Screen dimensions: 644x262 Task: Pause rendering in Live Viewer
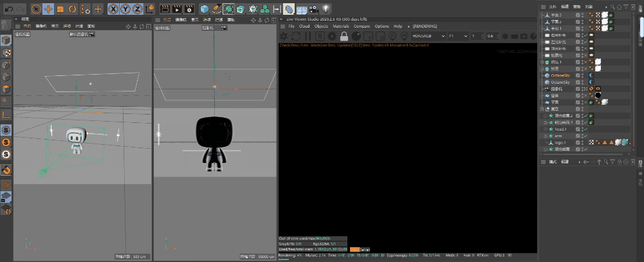(x=308, y=36)
